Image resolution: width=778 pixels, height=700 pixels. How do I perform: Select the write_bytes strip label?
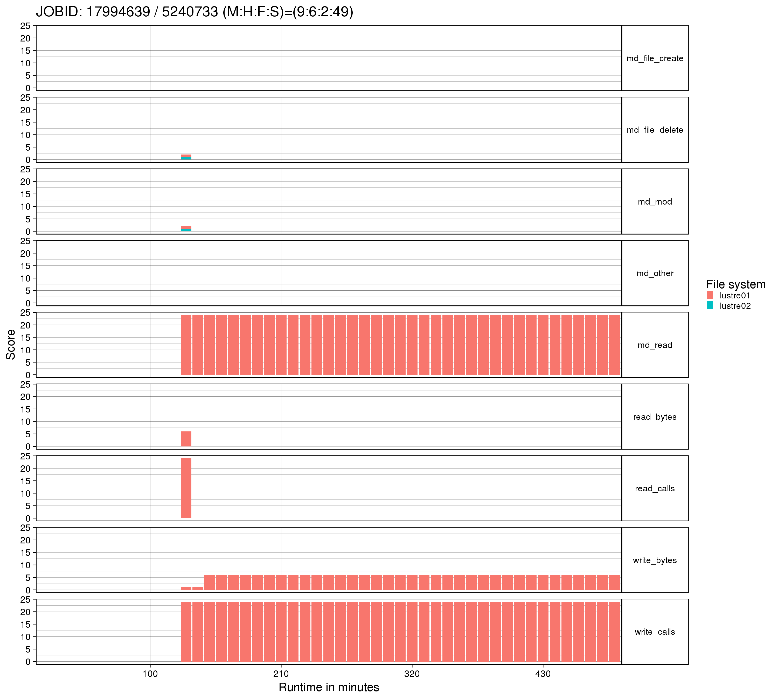pos(655,560)
